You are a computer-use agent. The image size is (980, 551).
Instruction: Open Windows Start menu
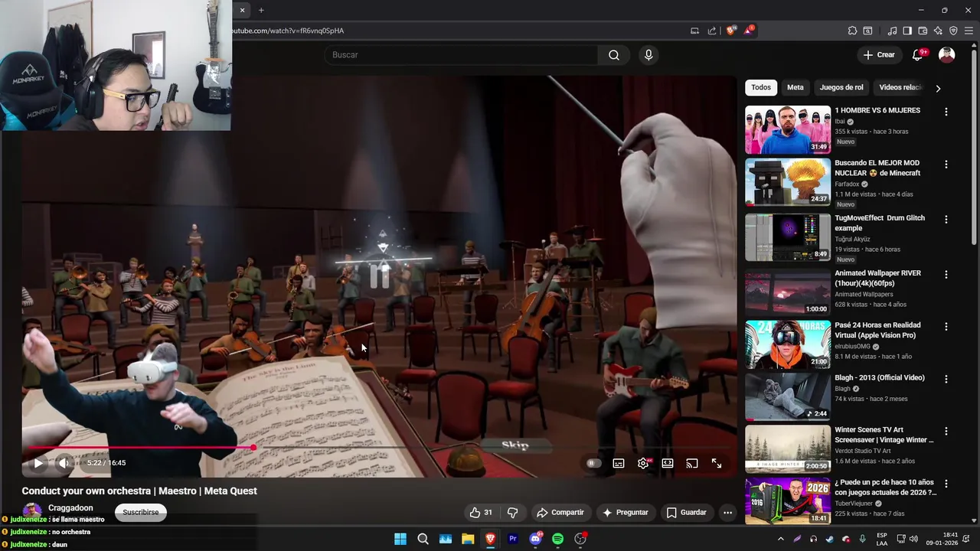[400, 539]
